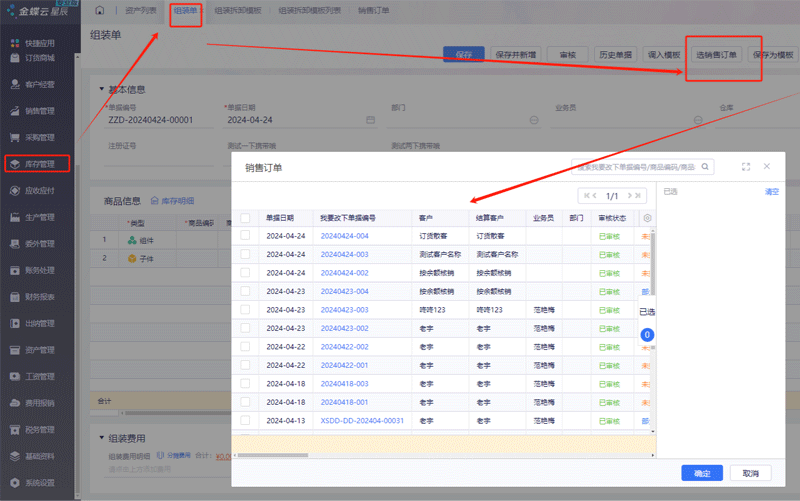Collapse the 基本信息 section

coord(102,89)
